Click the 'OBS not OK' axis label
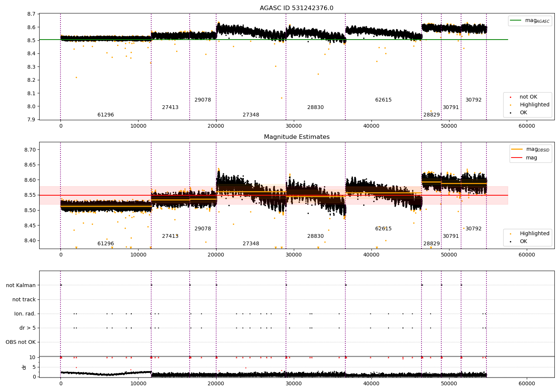560x392 pixels. [21, 342]
